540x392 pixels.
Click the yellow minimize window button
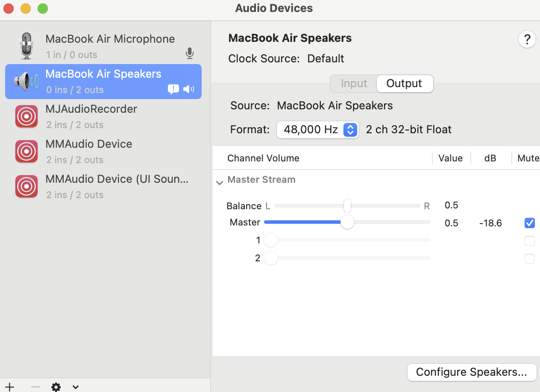coord(26,8)
